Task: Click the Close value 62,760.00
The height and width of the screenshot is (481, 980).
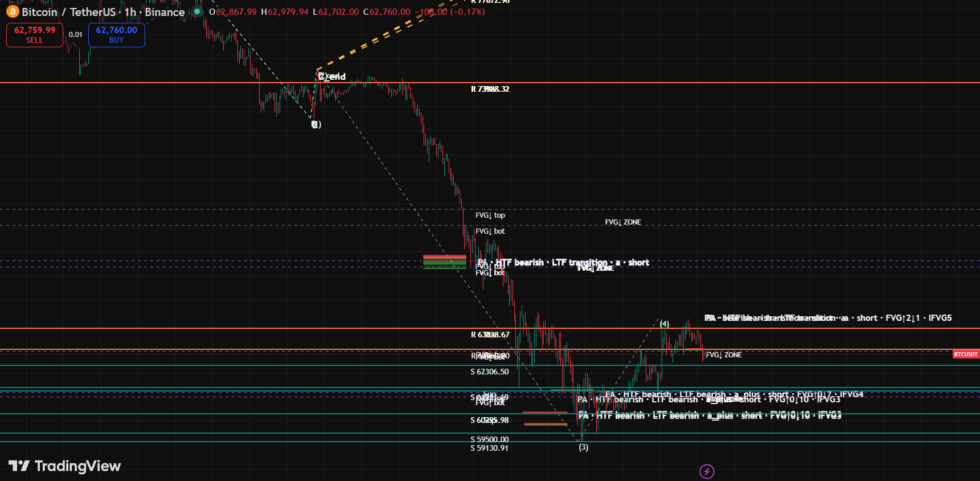Action: (x=390, y=12)
